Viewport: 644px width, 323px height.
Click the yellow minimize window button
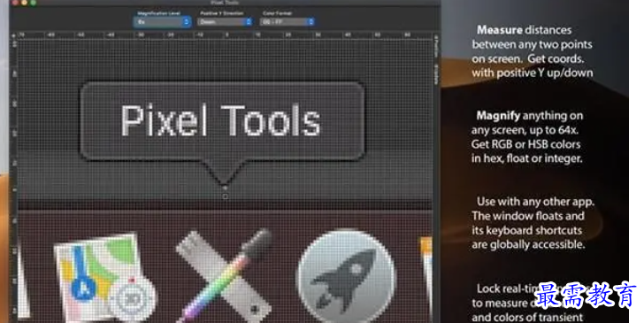click(x=24, y=2)
